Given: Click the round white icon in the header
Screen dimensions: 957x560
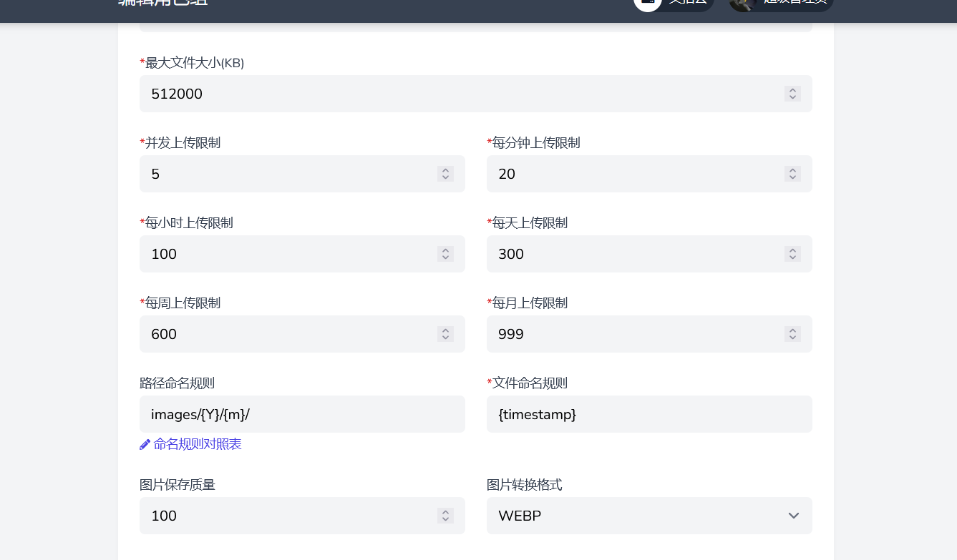Looking at the screenshot, I should (647, 3).
